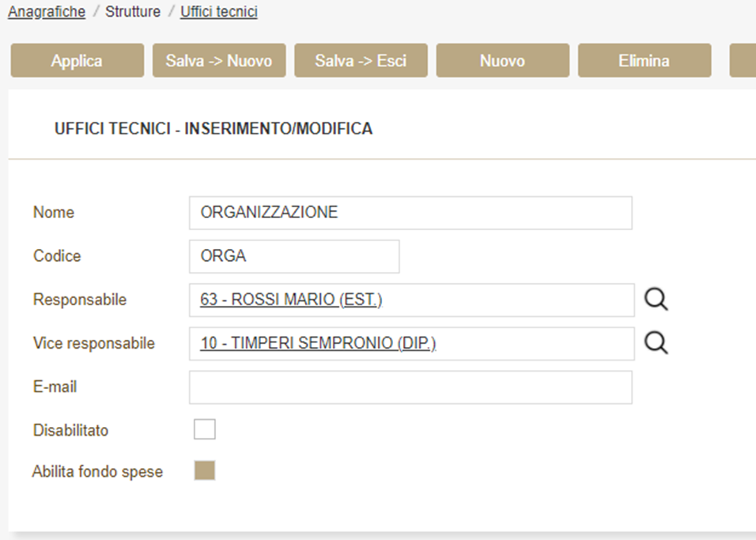The width and height of the screenshot is (756, 540).
Task: Click the Applica button
Action: [x=76, y=60]
